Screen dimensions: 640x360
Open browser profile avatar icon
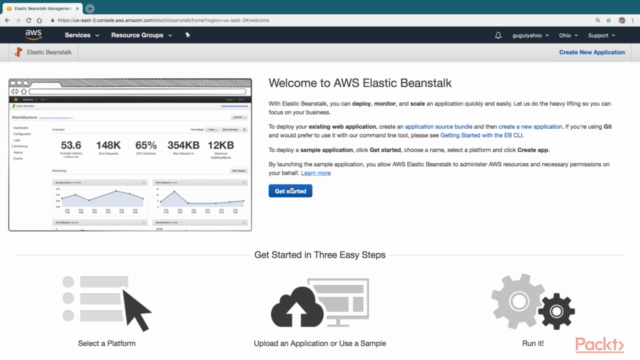(x=622, y=20)
